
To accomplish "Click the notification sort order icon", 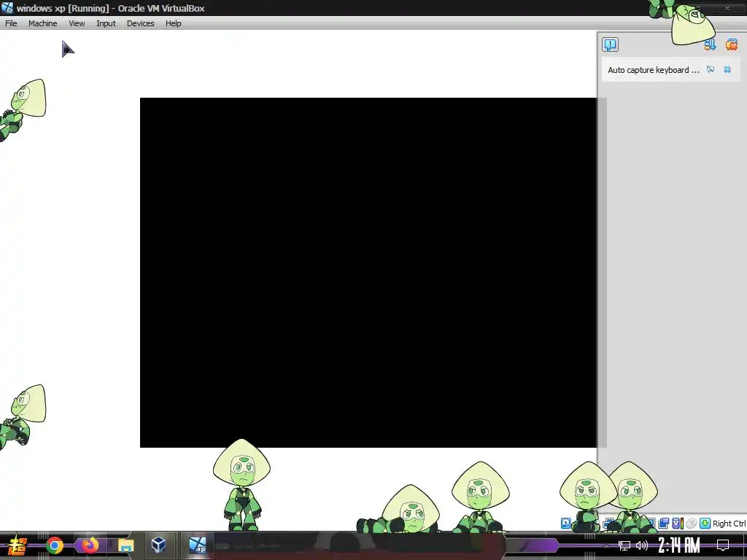I will 710,44.
